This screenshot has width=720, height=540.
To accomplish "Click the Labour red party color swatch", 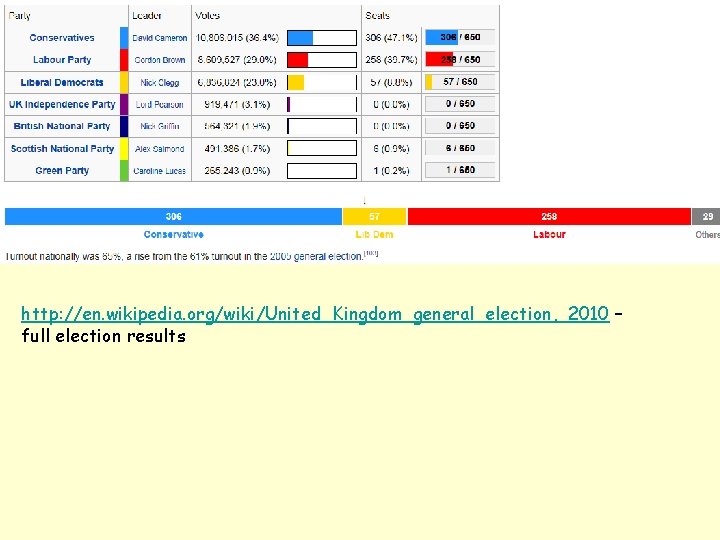I will pyautogui.click(x=124, y=60).
